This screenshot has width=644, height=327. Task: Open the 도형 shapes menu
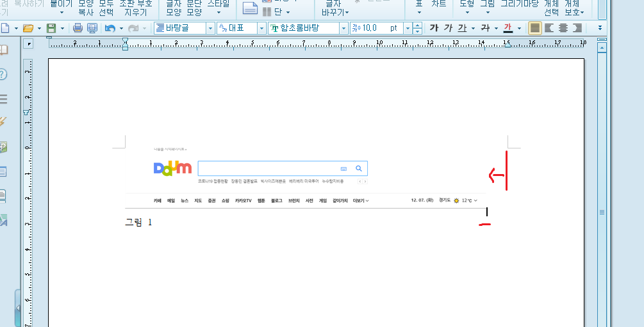pos(467,8)
